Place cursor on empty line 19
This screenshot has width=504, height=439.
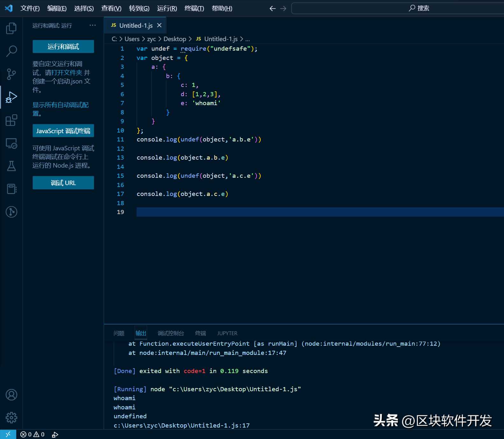pos(320,212)
